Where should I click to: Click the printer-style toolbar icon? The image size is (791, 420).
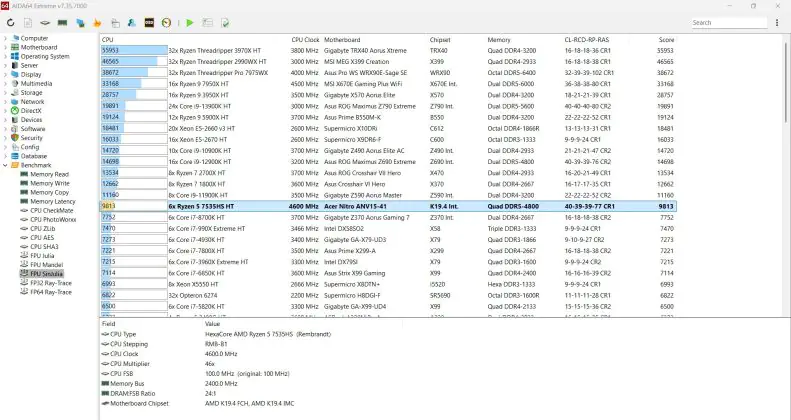click(115, 23)
